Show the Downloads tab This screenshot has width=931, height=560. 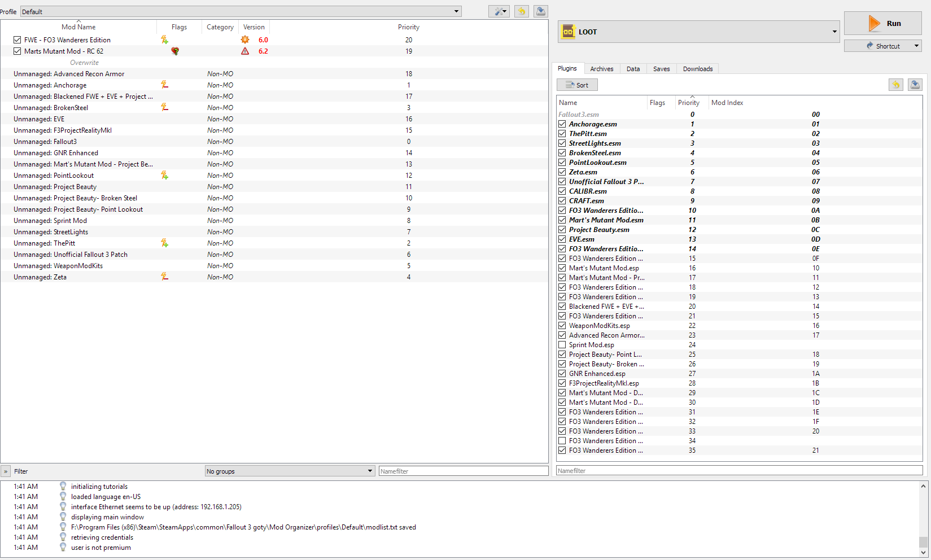pyautogui.click(x=698, y=69)
